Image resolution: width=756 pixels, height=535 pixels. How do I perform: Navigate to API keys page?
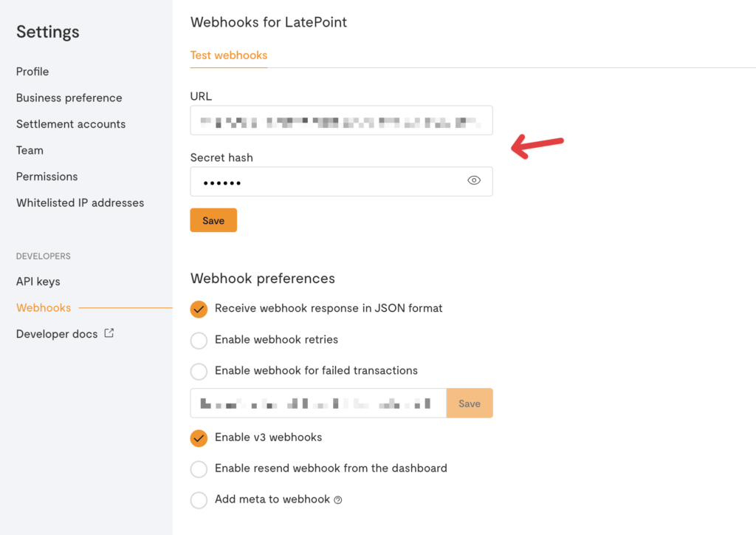point(38,282)
